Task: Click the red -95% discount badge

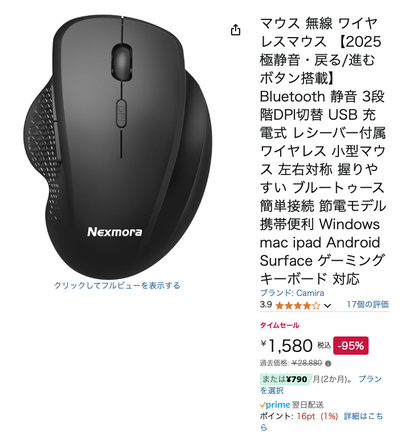Action: pyautogui.click(x=351, y=346)
